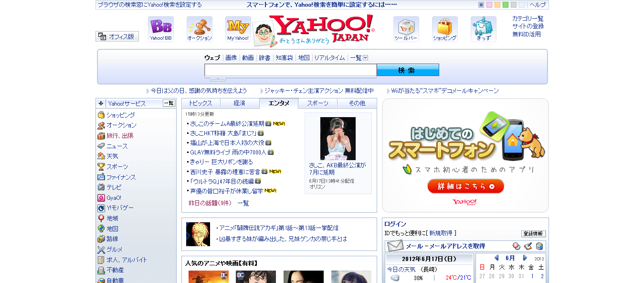The height and width of the screenshot is (283, 644).
Task: Open the Auctions (オークション) gavel icon
Action: [x=200, y=29]
